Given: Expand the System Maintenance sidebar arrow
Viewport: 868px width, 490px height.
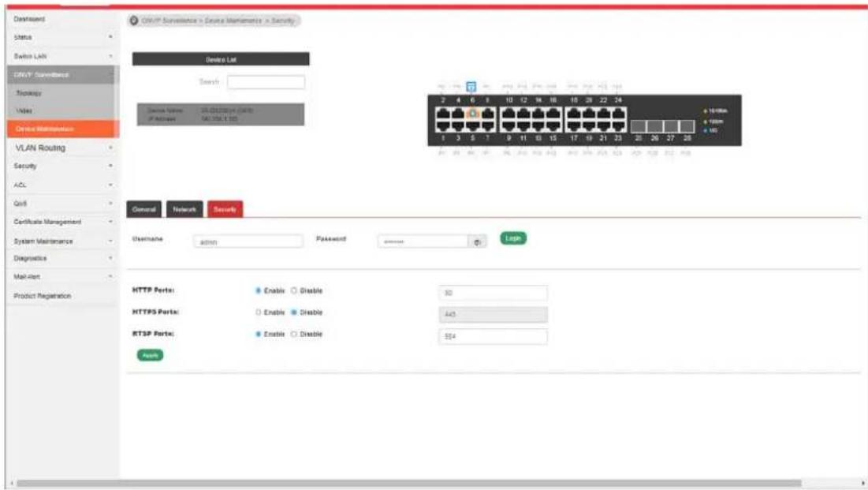Looking at the screenshot, I should [110, 241].
